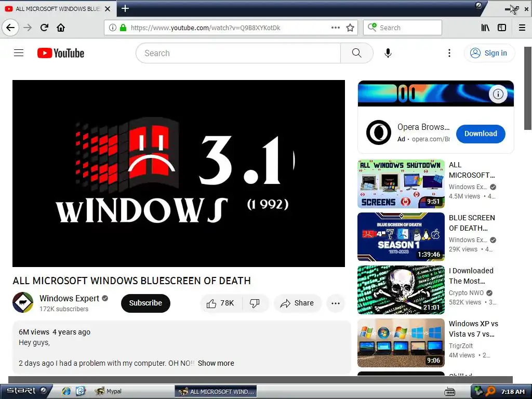Image resolution: width=532 pixels, height=399 pixels.
Task: Click the YouTube Search field
Action: (x=238, y=53)
